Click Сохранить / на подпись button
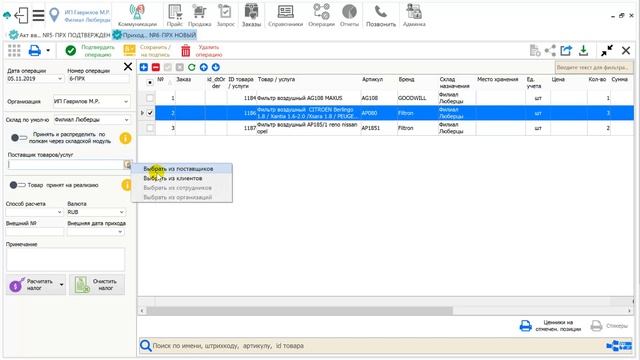 tap(147, 51)
